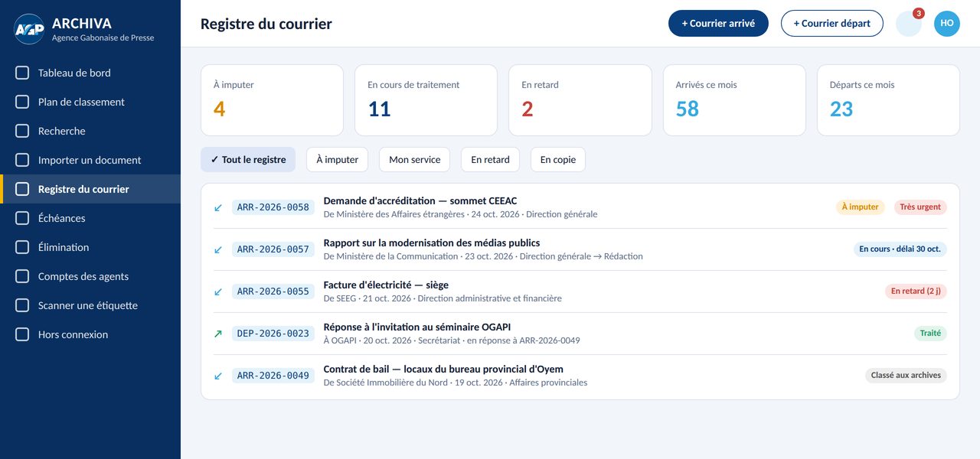Image resolution: width=980 pixels, height=459 pixels.
Task: Click the En cours · délai 30 oct. badge
Action: click(x=900, y=249)
